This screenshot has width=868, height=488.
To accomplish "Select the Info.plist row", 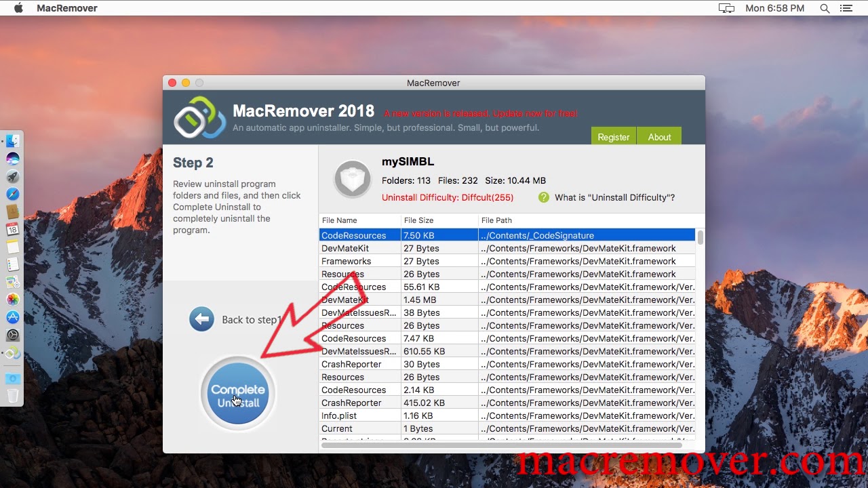I will (507, 415).
